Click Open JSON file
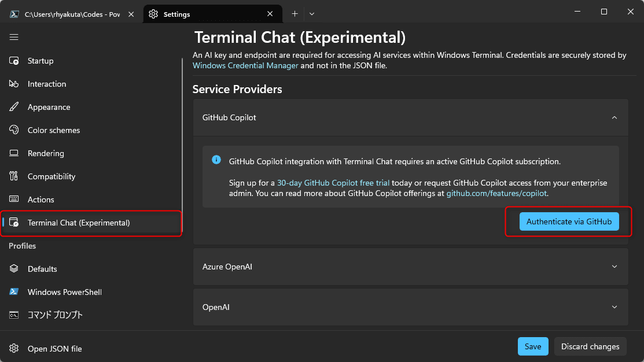644x362 pixels. 91,348
